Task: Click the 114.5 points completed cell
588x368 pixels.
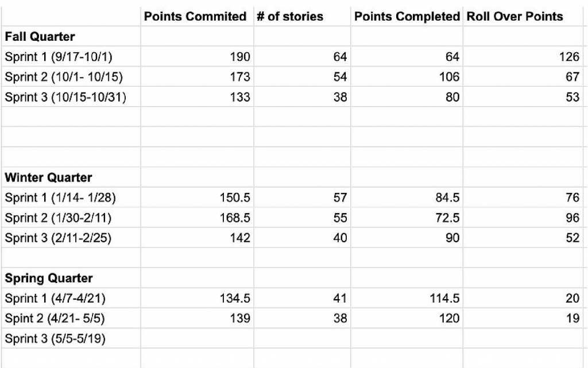Action: click(x=407, y=299)
